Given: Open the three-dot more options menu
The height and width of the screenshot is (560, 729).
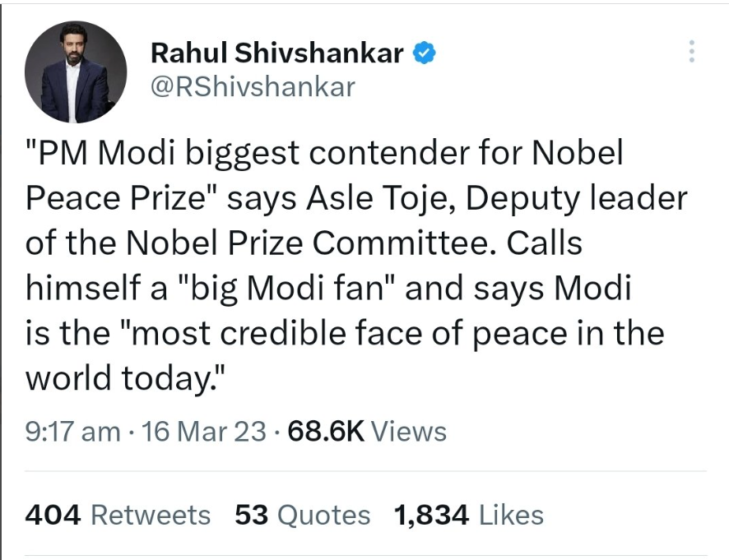Looking at the screenshot, I should [x=692, y=51].
